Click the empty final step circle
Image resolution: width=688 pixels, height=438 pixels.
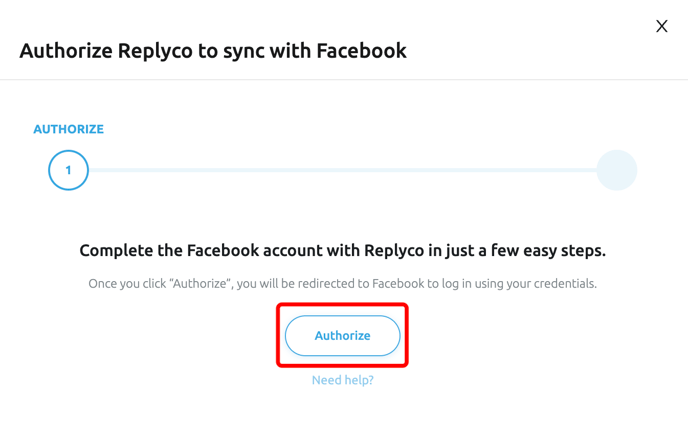click(x=616, y=170)
